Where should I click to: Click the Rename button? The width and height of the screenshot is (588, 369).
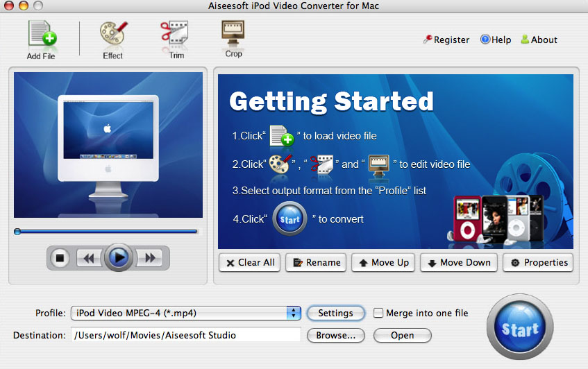[x=316, y=263]
